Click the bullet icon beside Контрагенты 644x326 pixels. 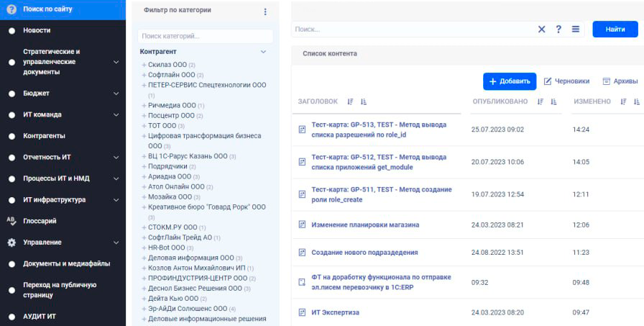coord(11,136)
